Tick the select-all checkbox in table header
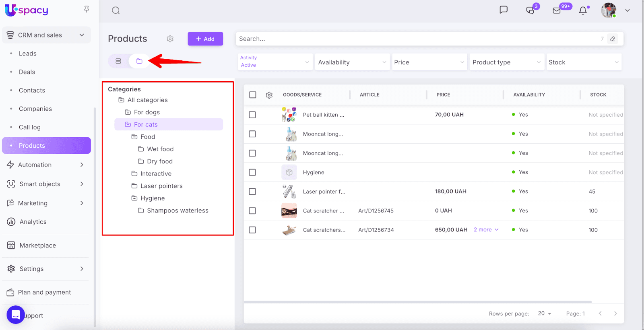The height and width of the screenshot is (330, 644). coord(253,95)
